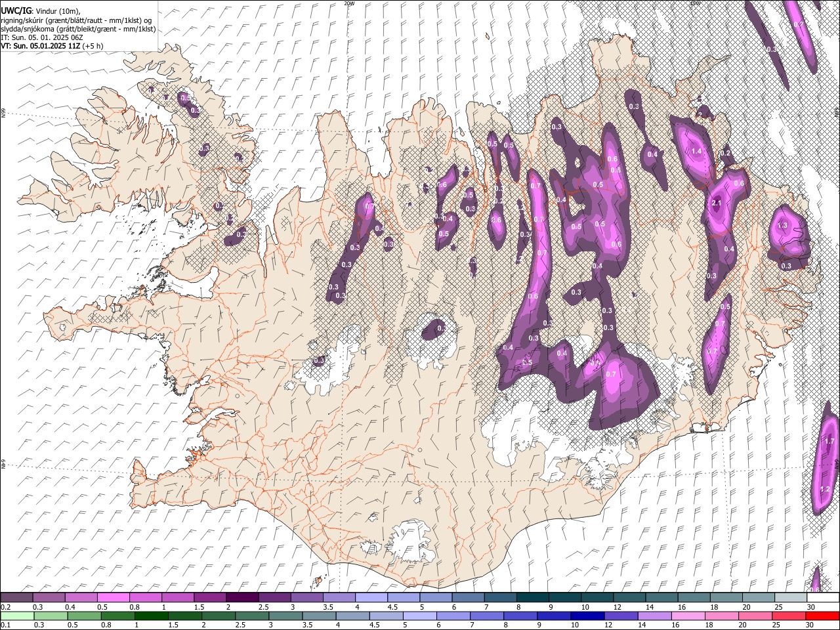This screenshot has width=840, height=630.
Task: Click the 1.3 snowfall value on map
Action: 782,225
